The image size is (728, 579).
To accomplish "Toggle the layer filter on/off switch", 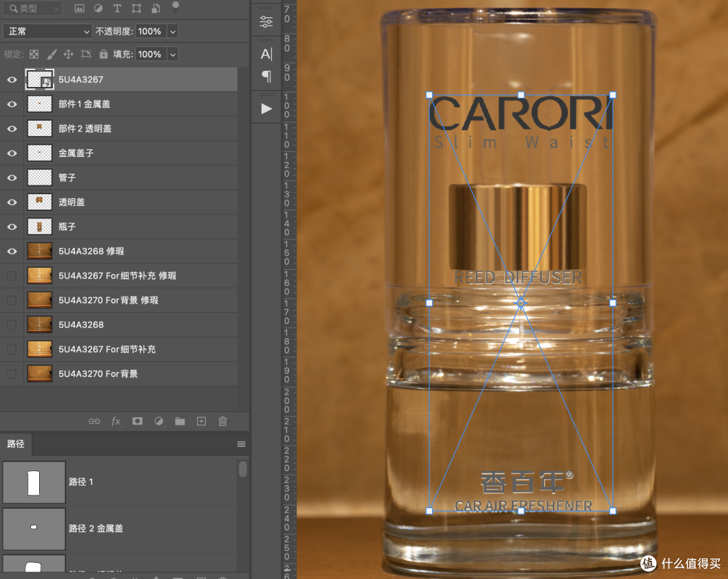I will click(x=175, y=7).
